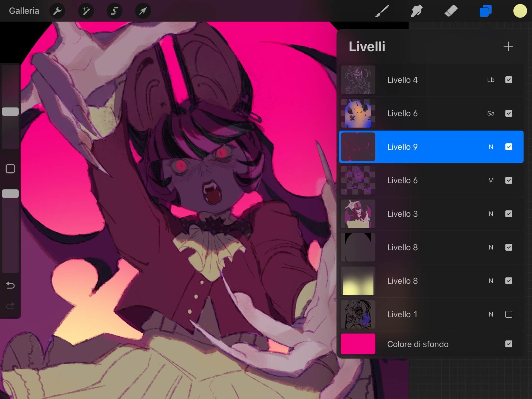Hide the Livello 4 layer
532x399 pixels.
509,80
